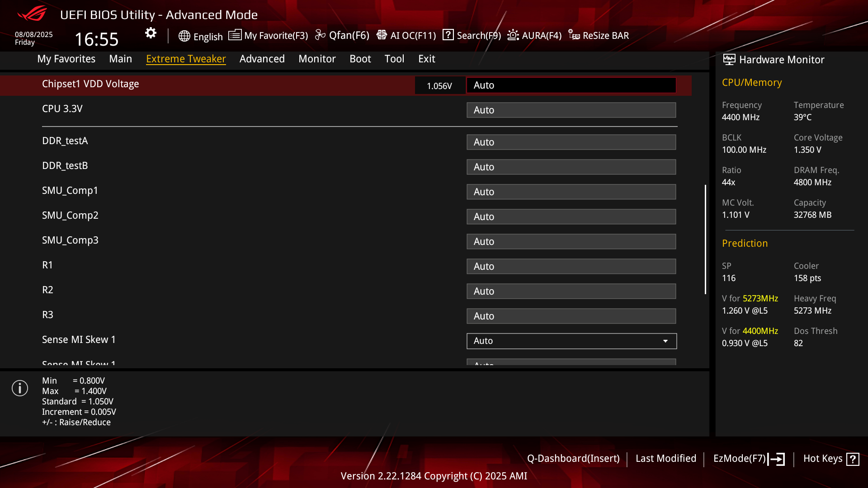Open Search(F9)
868x488 pixels.
479,35
